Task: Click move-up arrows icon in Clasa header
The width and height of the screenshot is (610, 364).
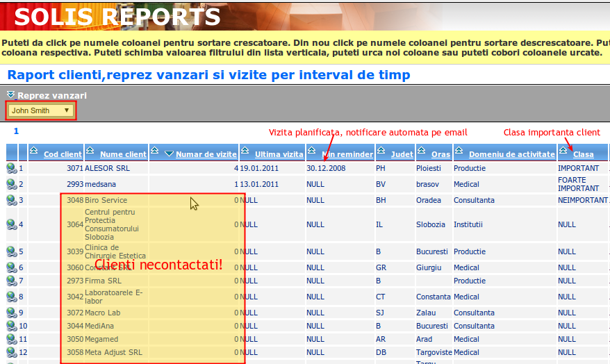Action: pos(563,150)
